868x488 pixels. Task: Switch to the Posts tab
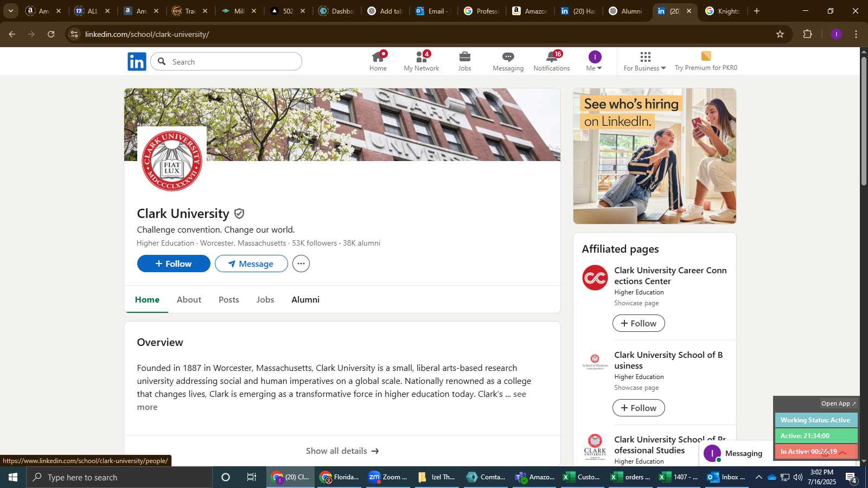[229, 299]
